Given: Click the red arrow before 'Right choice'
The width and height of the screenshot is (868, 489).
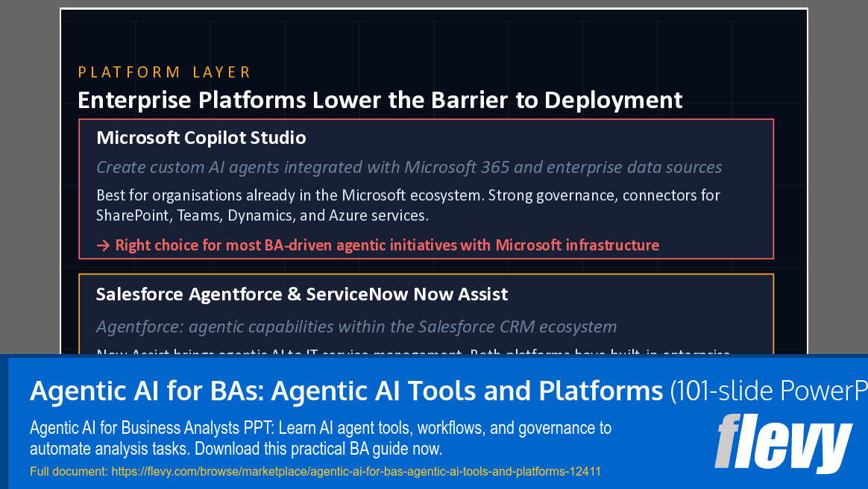Looking at the screenshot, I should (103, 245).
